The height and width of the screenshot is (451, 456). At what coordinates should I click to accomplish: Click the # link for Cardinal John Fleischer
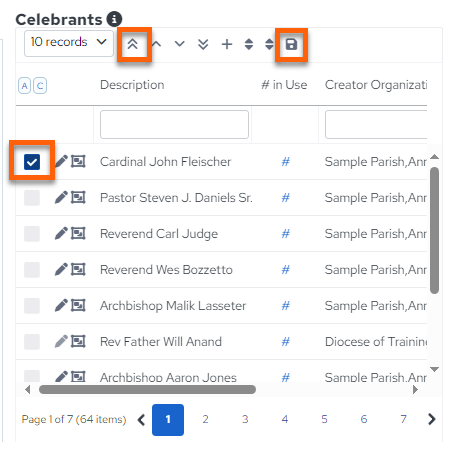point(286,162)
